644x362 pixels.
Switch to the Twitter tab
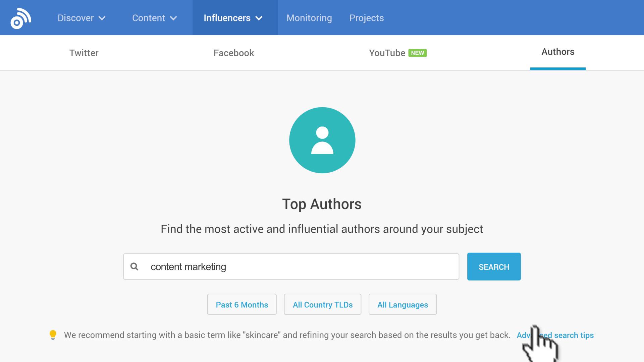[84, 53]
